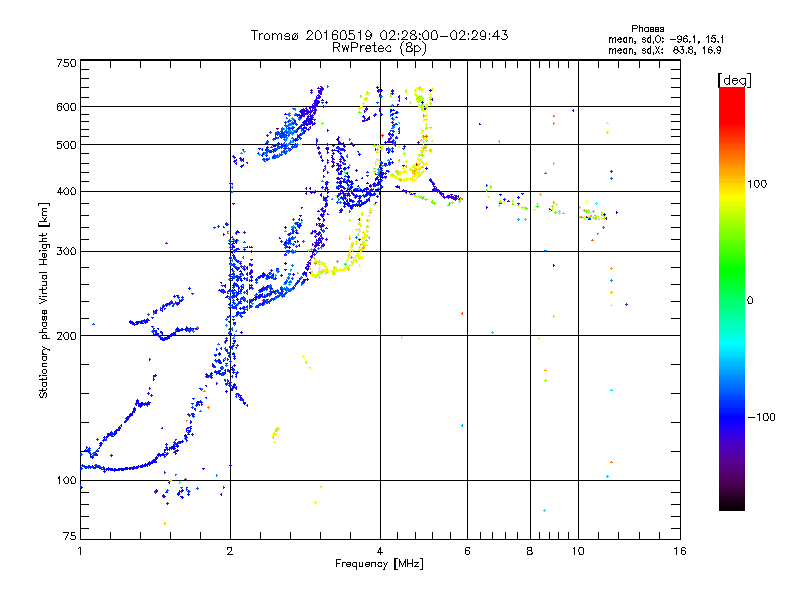Click the y-axis label '75'

click(70, 536)
